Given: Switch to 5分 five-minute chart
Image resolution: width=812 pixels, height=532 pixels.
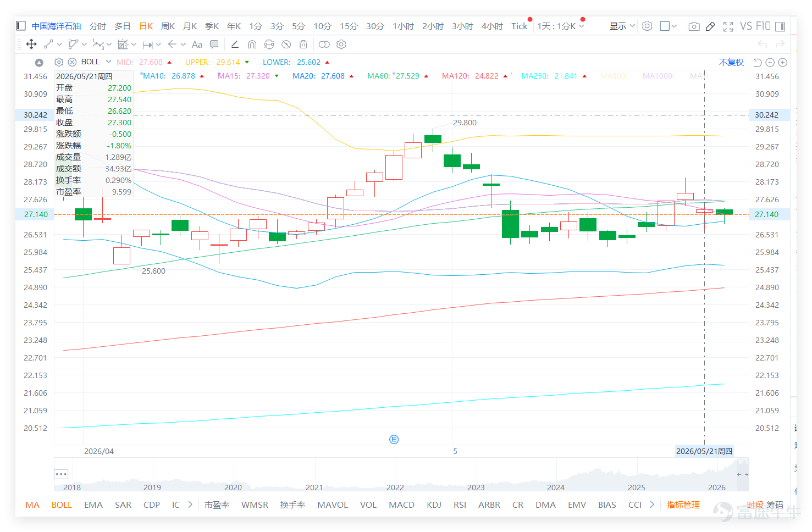Looking at the screenshot, I should pos(298,26).
